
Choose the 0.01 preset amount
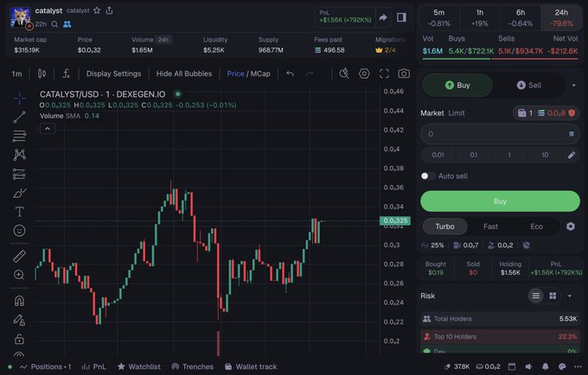click(x=438, y=155)
